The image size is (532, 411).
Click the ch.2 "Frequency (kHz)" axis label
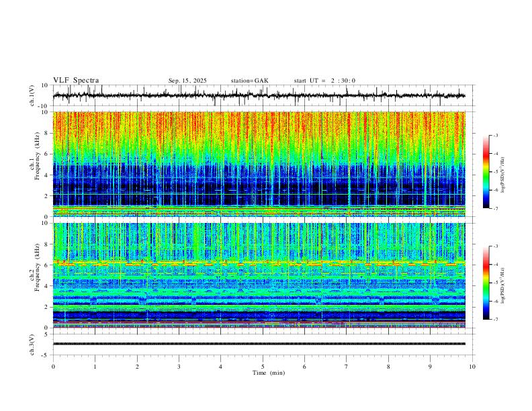(x=37, y=267)
